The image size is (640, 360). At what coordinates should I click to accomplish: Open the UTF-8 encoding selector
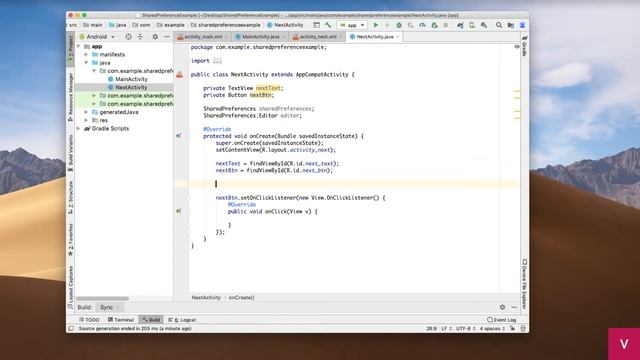pyautogui.click(x=466, y=329)
